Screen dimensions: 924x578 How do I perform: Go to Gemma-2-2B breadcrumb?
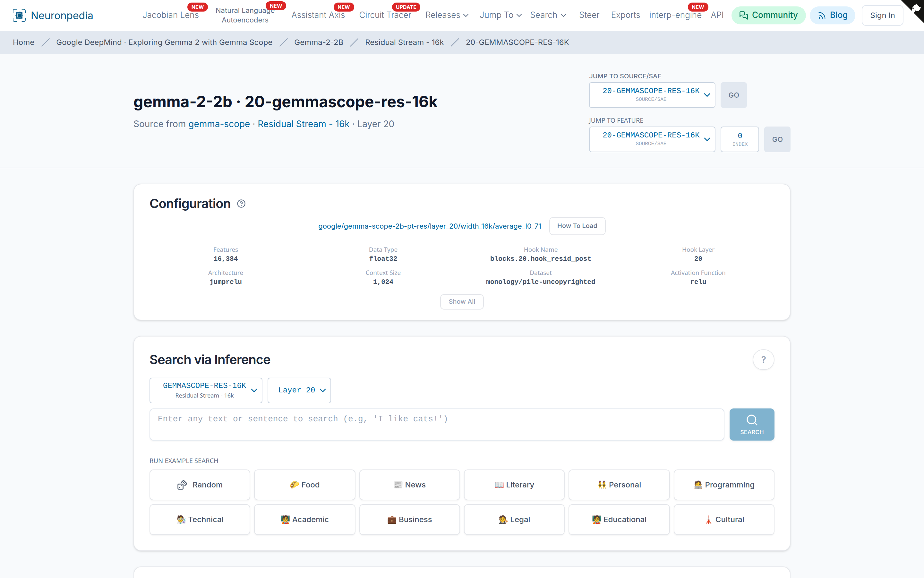pyautogui.click(x=319, y=42)
